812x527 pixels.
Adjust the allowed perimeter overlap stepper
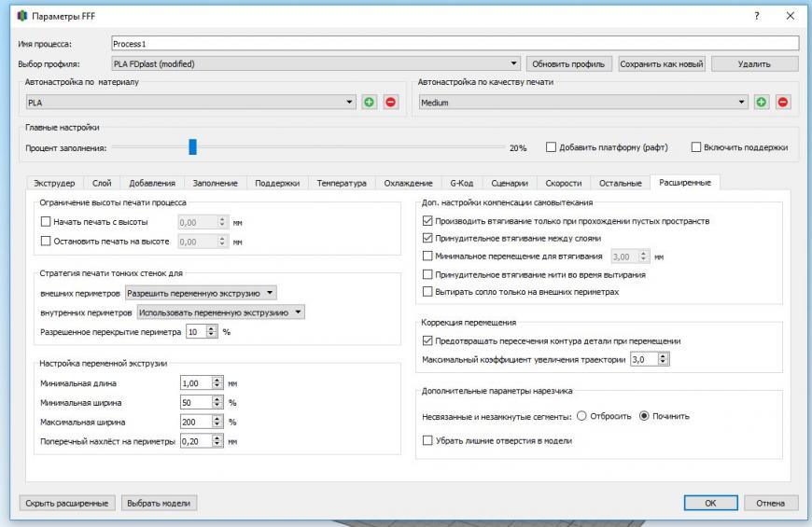[x=211, y=332]
